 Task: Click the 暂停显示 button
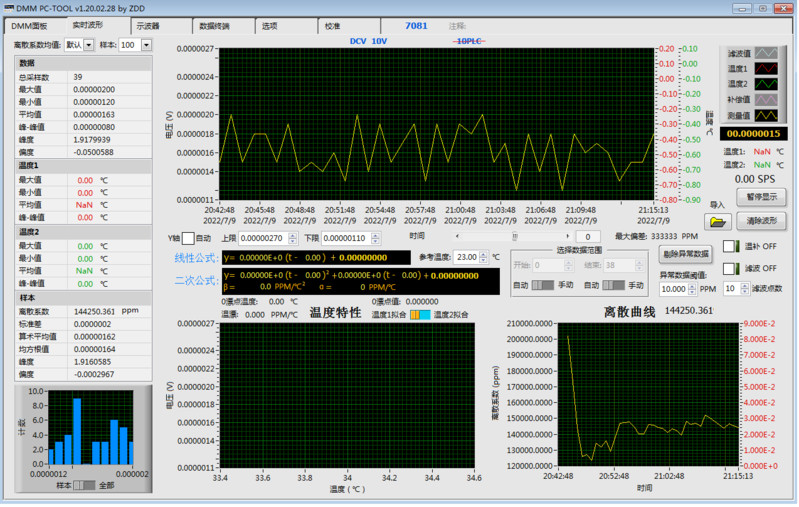tap(762, 197)
